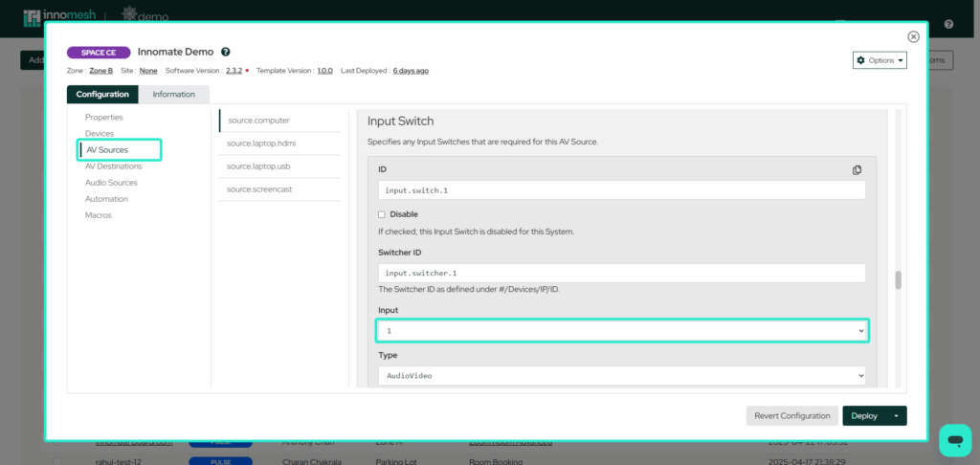The image size is (980, 465).
Task: Open help icon beside Innomate Demo
Action: tap(226, 52)
